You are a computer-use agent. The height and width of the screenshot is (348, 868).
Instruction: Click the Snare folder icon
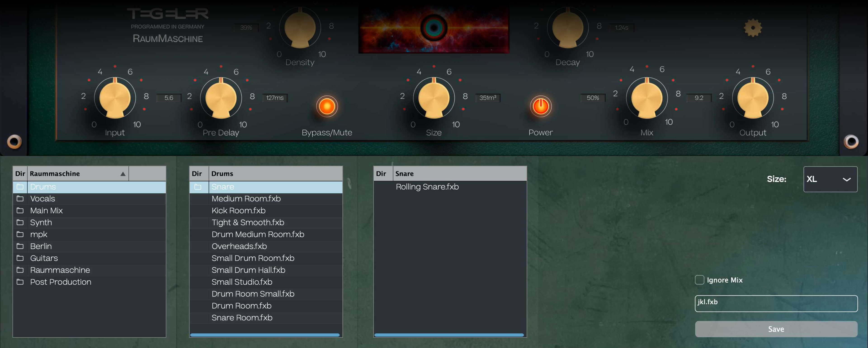pos(198,187)
